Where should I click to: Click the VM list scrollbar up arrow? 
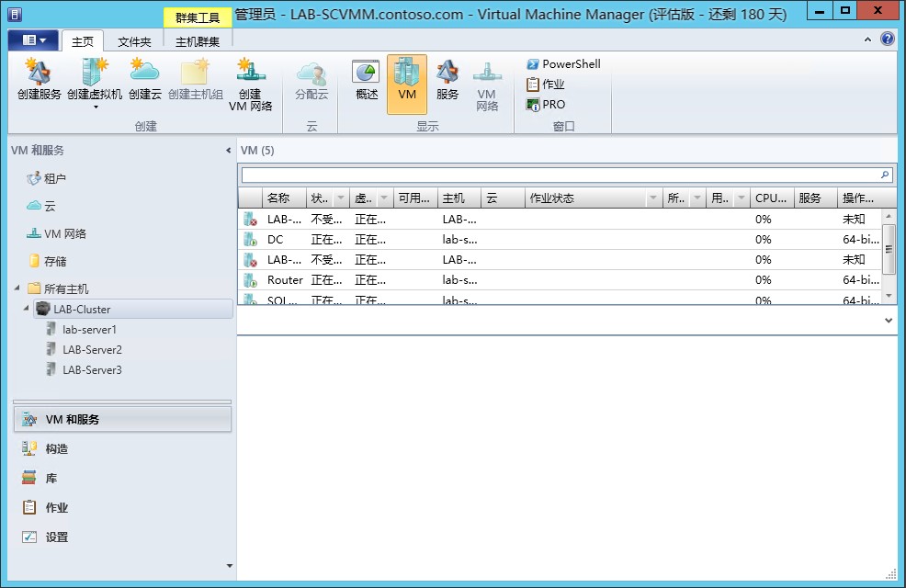pyautogui.click(x=889, y=216)
